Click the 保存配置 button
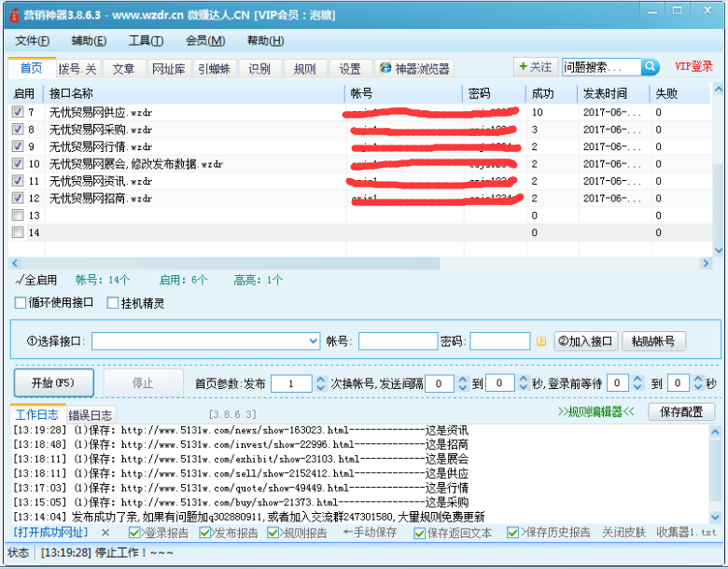 [x=680, y=411]
